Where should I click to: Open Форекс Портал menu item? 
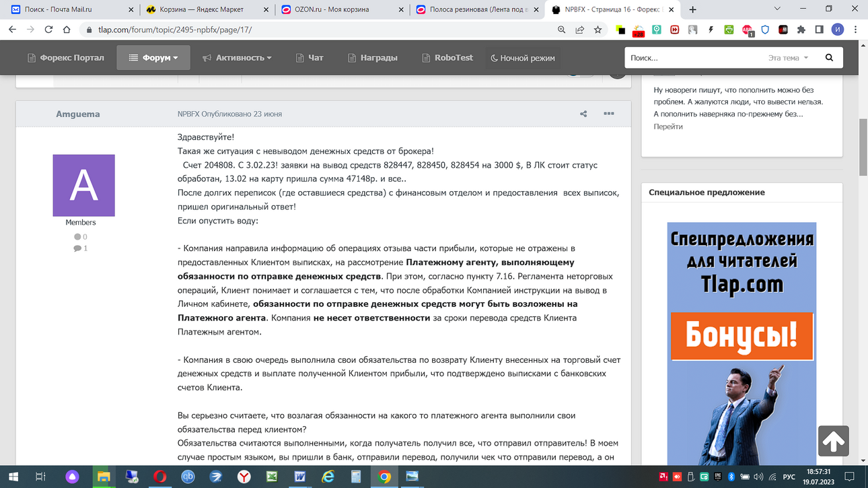(x=66, y=58)
